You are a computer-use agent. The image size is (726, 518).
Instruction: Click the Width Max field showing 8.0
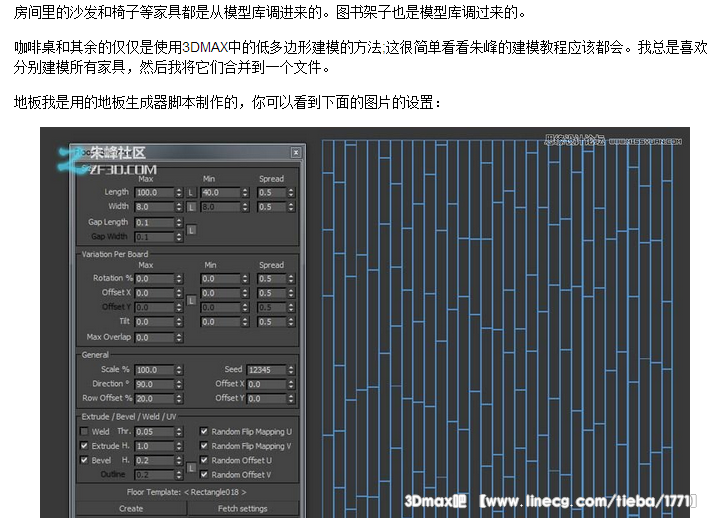(x=154, y=207)
